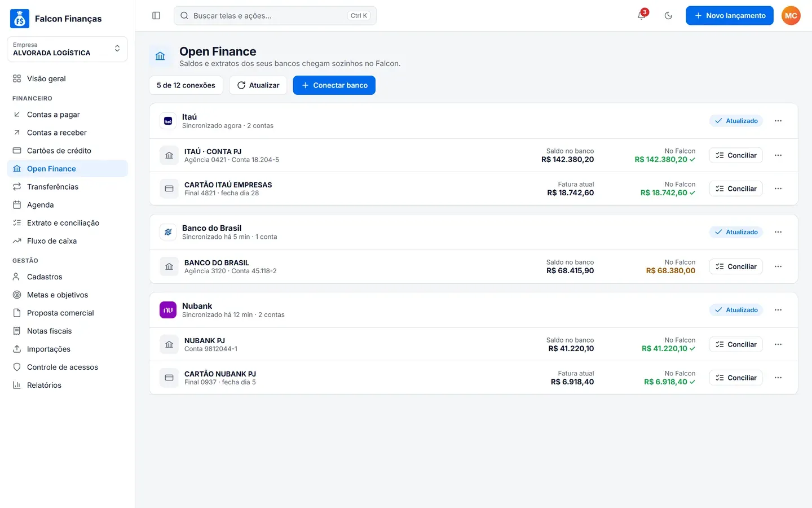Viewport: 812px width, 508px height.
Task: Go to Notas fiscais
Action: click(x=67, y=331)
